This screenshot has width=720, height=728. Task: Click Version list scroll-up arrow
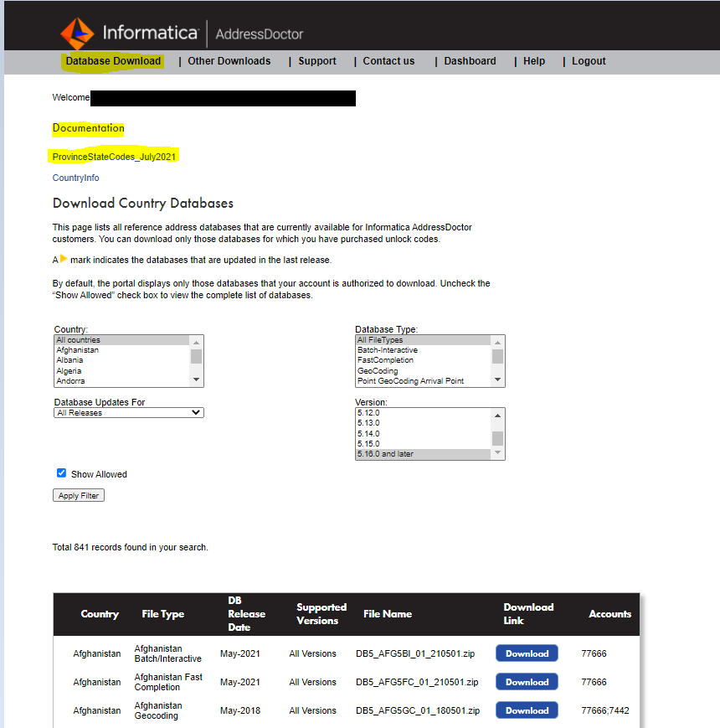click(x=498, y=415)
